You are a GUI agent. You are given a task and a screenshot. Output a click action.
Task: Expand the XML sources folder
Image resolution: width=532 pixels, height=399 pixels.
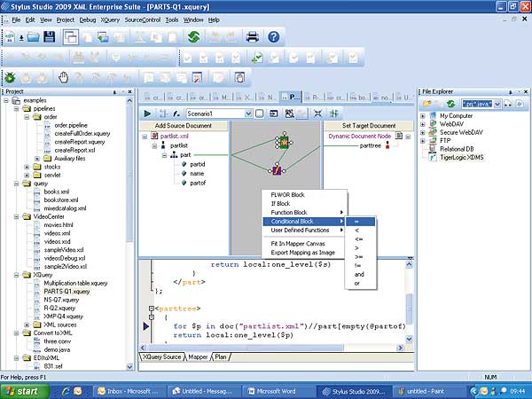pos(27,325)
